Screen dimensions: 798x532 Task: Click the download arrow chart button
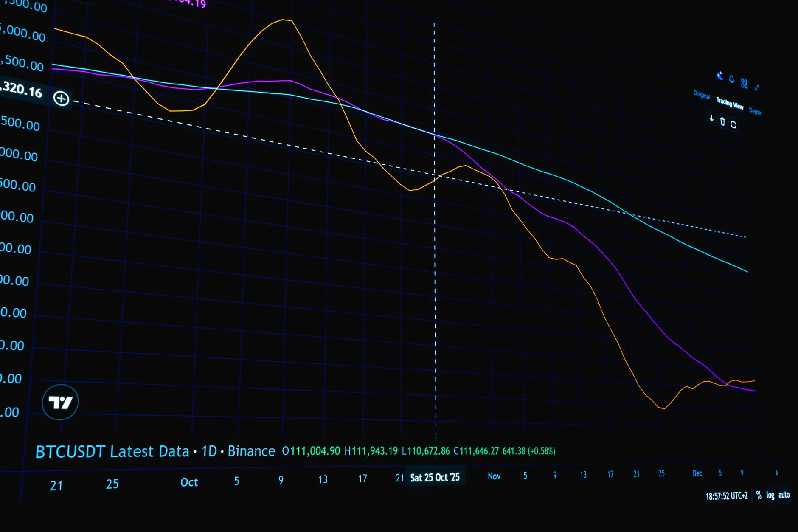[x=711, y=118]
